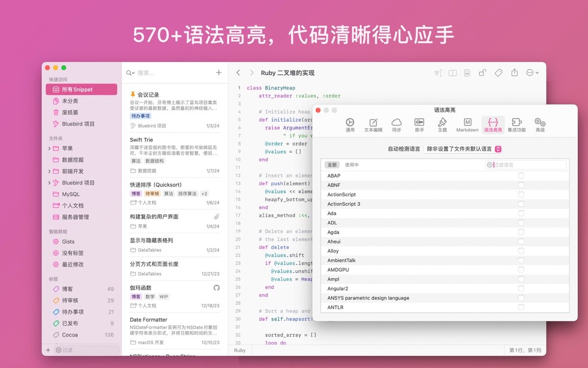Image resolution: width=588 pixels, height=368 pixels.
Task: Open the tag icon on the editor toolbar
Action: (x=498, y=72)
